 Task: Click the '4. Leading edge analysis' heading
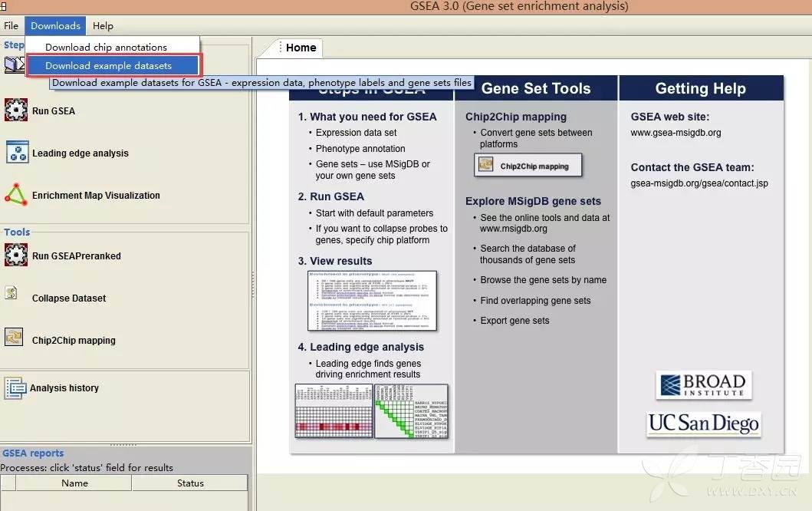pos(361,347)
